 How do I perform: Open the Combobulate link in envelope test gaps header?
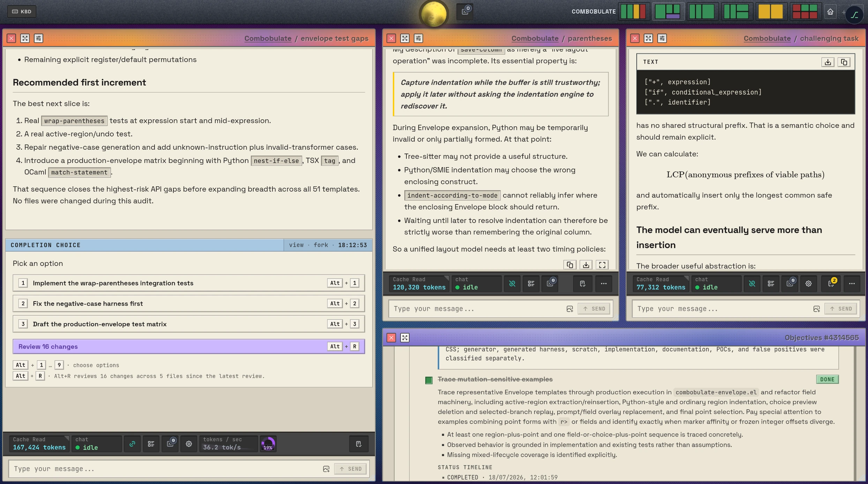tap(268, 38)
